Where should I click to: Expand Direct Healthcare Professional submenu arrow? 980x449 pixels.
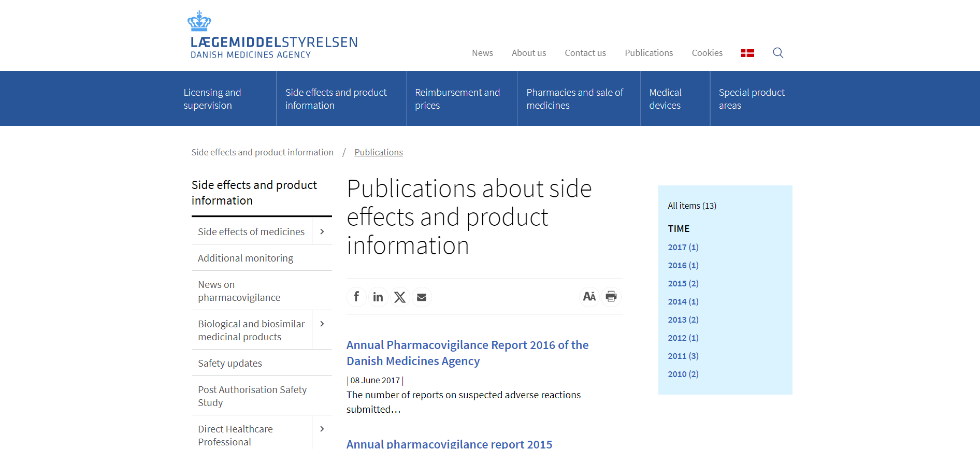322,429
